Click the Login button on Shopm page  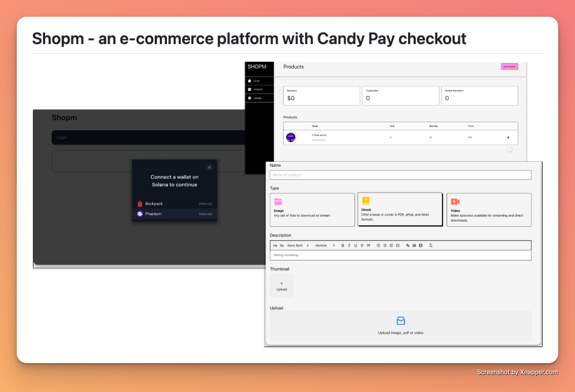148,137
